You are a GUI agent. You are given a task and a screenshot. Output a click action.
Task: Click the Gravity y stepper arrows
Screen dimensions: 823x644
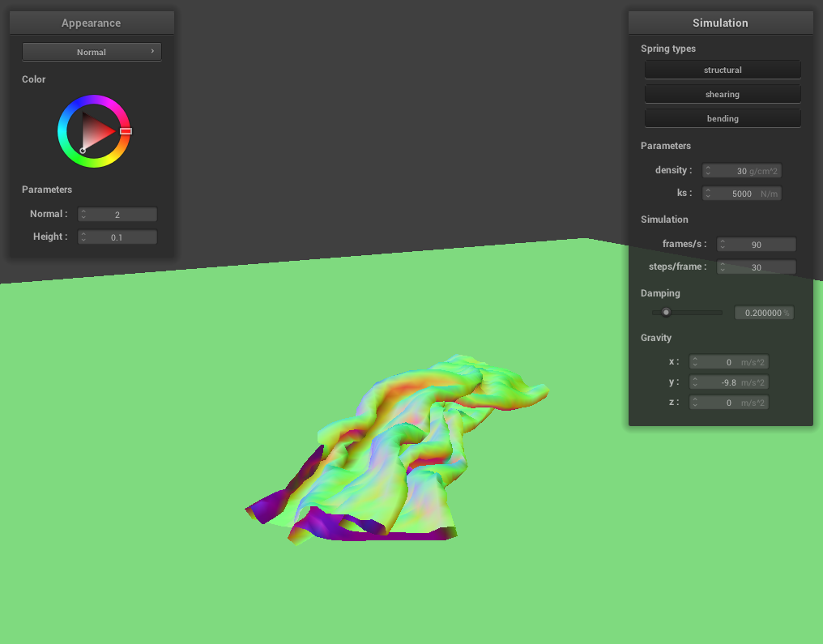tap(695, 382)
